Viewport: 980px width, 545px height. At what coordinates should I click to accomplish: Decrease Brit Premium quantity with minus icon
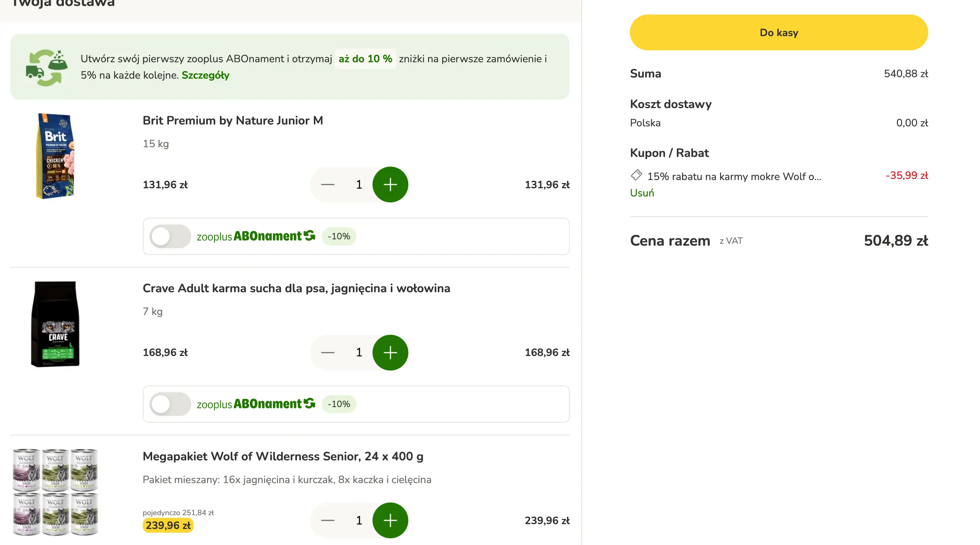327,185
